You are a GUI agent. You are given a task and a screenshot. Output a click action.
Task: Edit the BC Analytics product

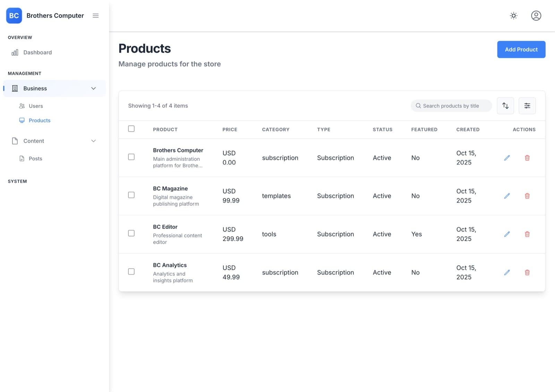coord(507,272)
